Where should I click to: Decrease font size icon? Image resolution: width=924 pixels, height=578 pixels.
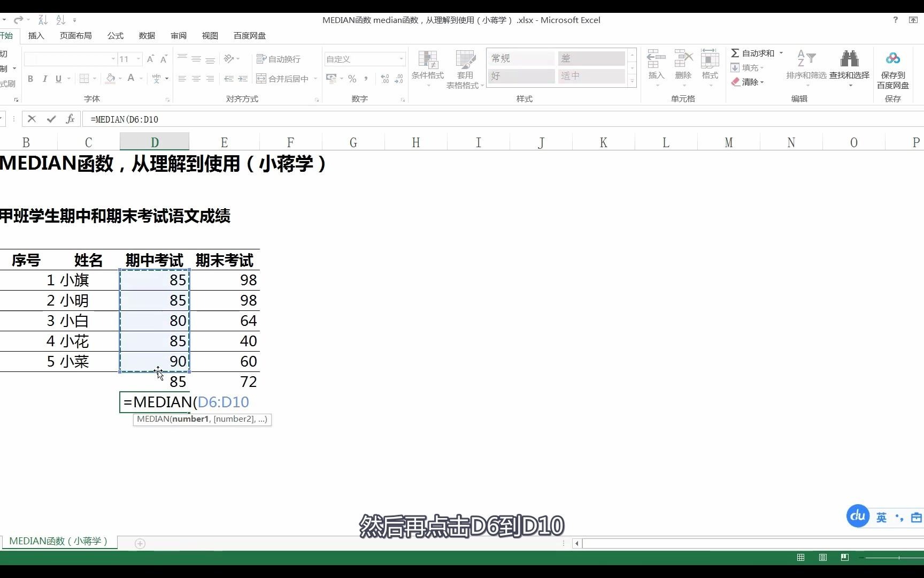(x=164, y=59)
